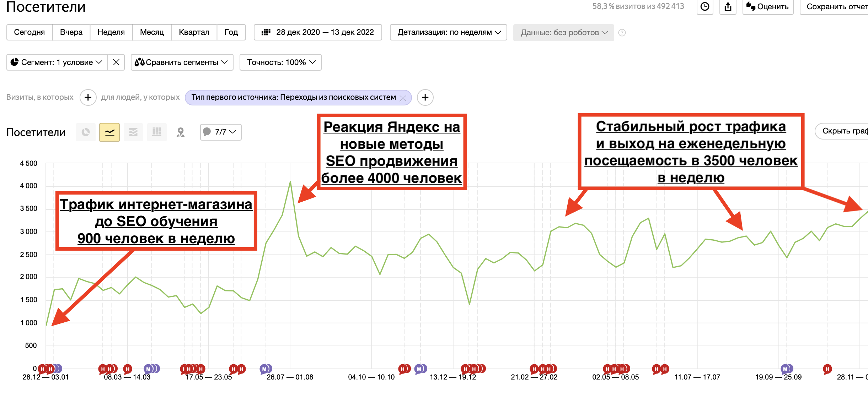The width and height of the screenshot is (868, 393).
Task: Open the 7/7 annotations dropdown
Action: pos(221,132)
